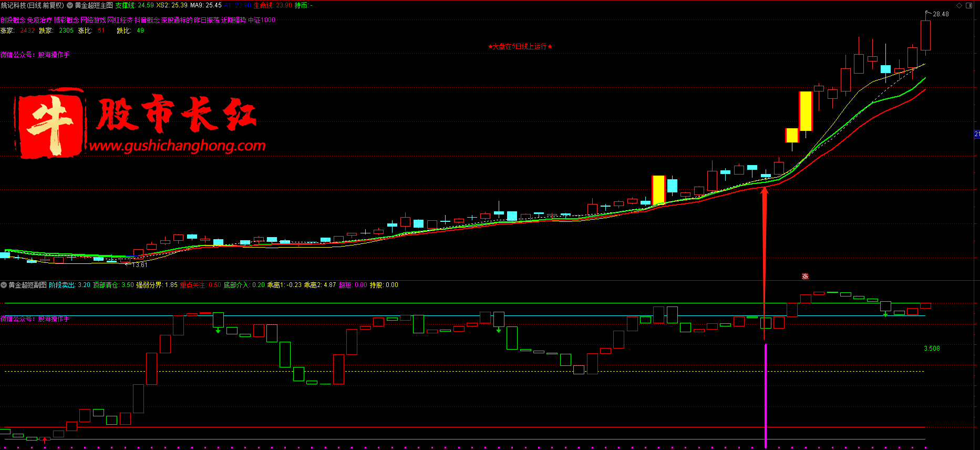Open the 黄金超短主图 indicator dropdown arrow
This screenshot has width=980, height=450.
coord(70,5)
